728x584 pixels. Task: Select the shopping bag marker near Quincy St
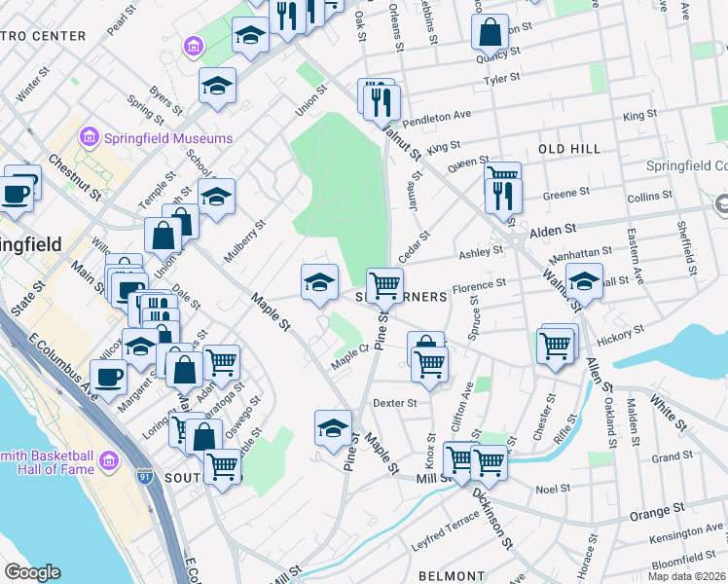(491, 35)
